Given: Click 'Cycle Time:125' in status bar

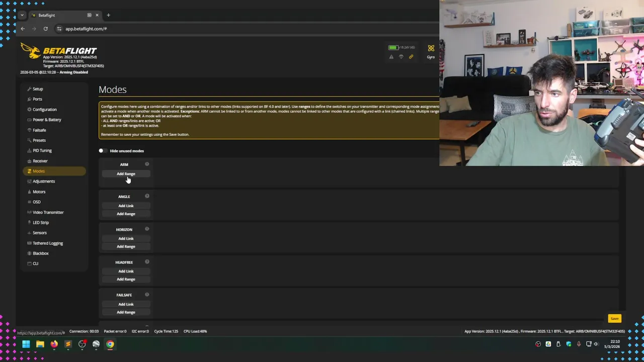Looking at the screenshot, I should pos(166,331).
